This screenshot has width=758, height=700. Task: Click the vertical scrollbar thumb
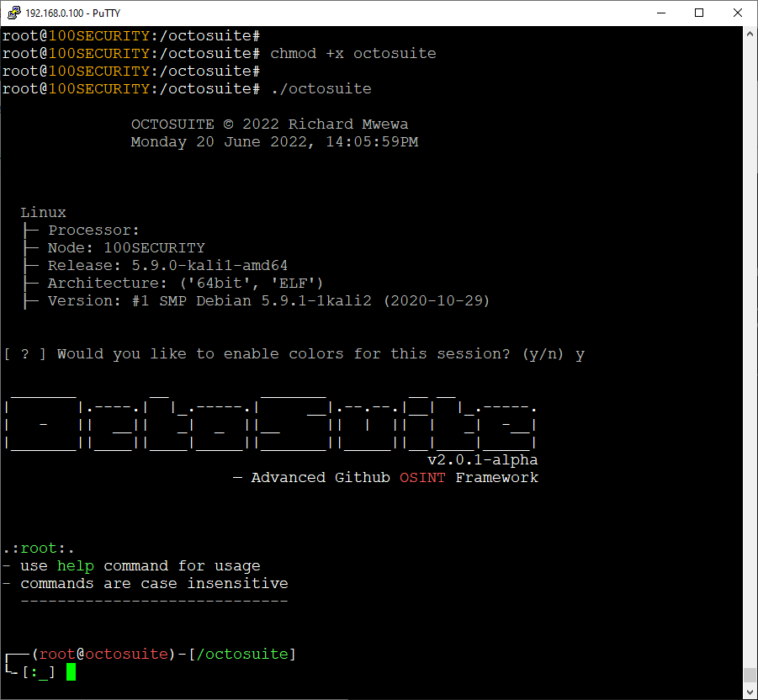(x=750, y=676)
